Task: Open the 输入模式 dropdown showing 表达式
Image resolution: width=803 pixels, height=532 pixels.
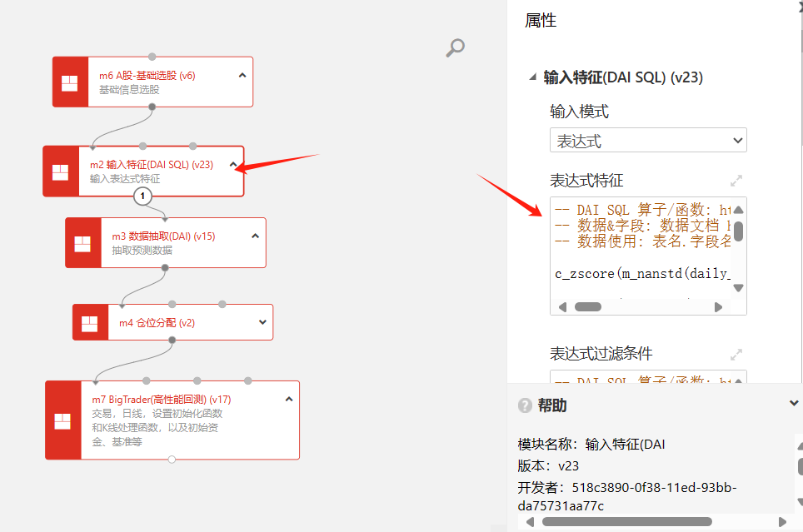Action: pyautogui.click(x=648, y=141)
